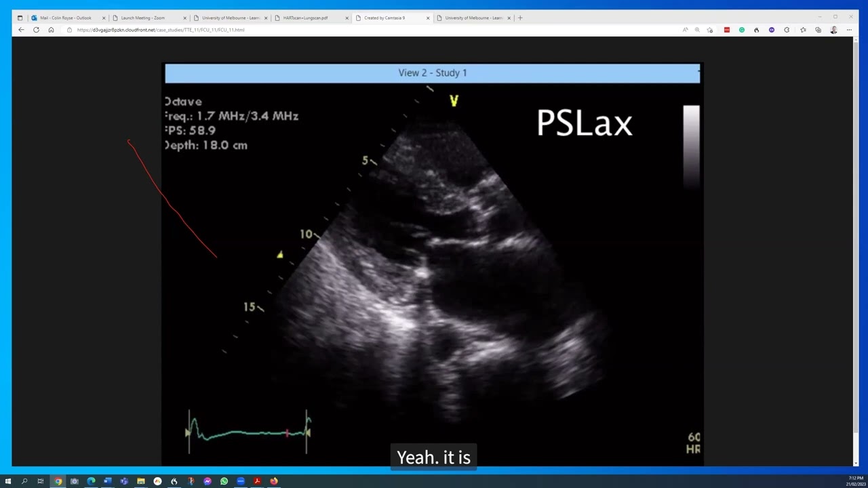Open Firefox from the taskbar
The width and height of the screenshot is (868, 488).
(274, 481)
